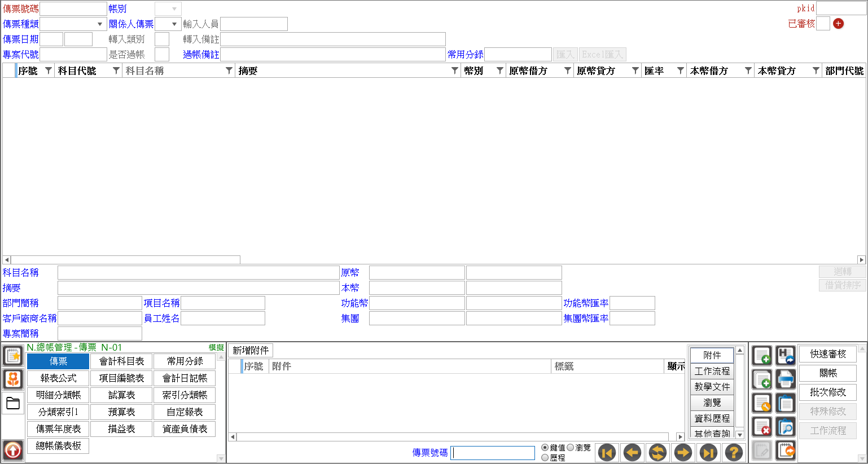
Task: Click the orange flower sidebar icon
Action: pyautogui.click(x=13, y=379)
